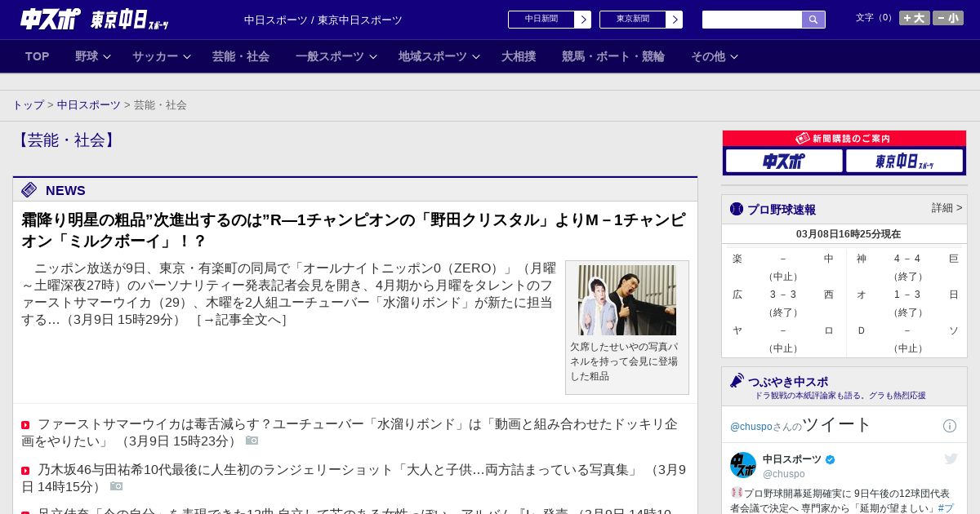The image size is (980, 514).
Task: Open the 粗品 press conference photo thumbnail
Action: point(627,299)
